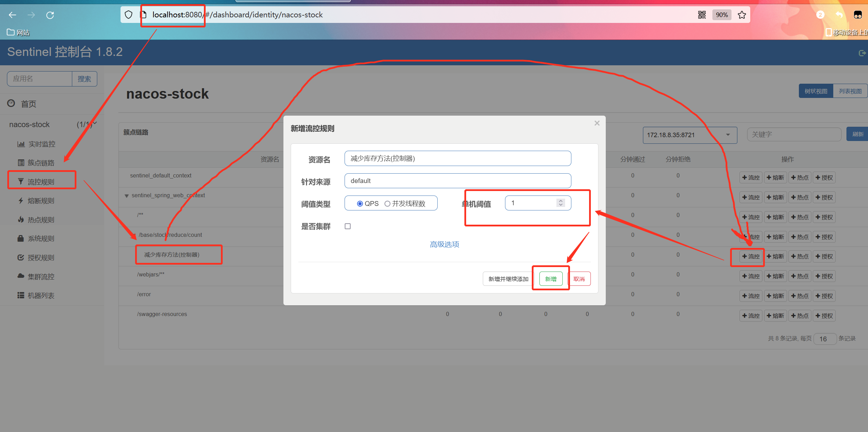868x432 pixels.
Task: Open 首页 dashboard home icon
Action: 11,103
